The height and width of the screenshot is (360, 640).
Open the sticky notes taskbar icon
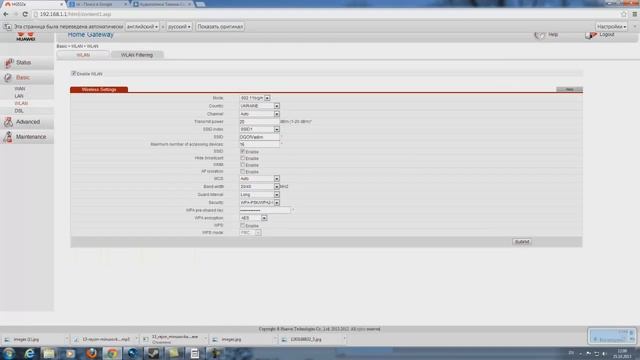pos(174,353)
